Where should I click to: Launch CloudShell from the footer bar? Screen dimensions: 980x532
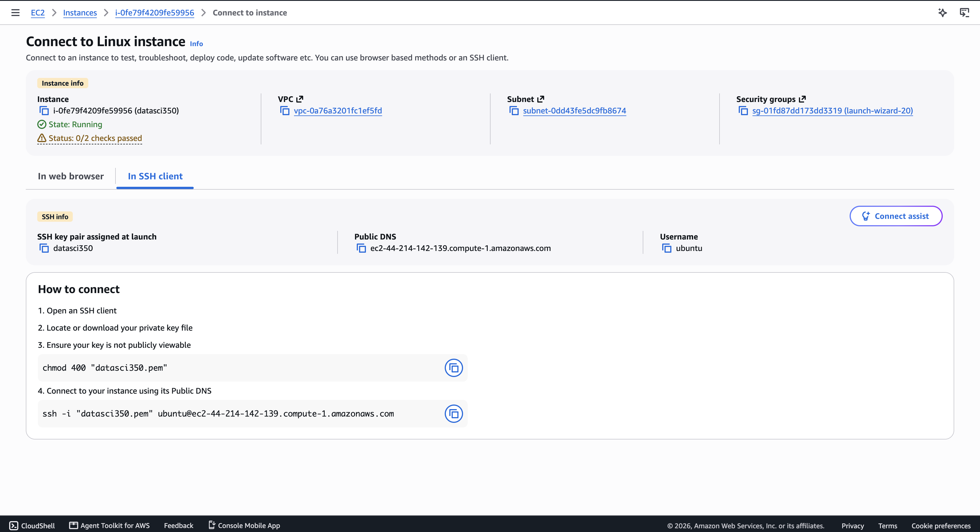click(32, 525)
